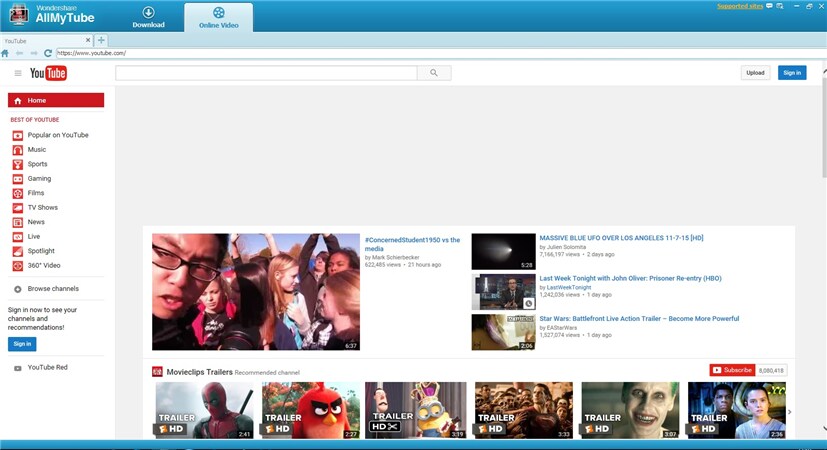This screenshot has height=450, width=827.
Task: Play the Superman trailer thumbnail
Action: click(524, 410)
